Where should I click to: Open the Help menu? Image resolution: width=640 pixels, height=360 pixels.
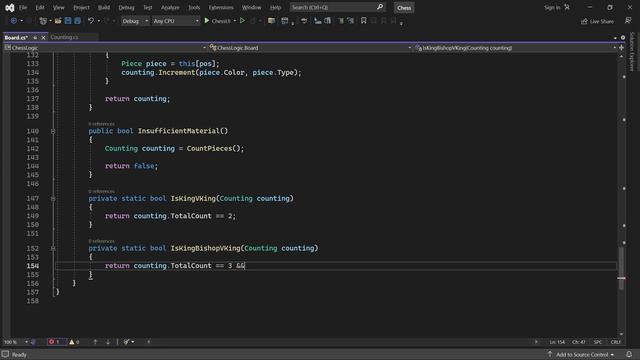[x=276, y=7]
